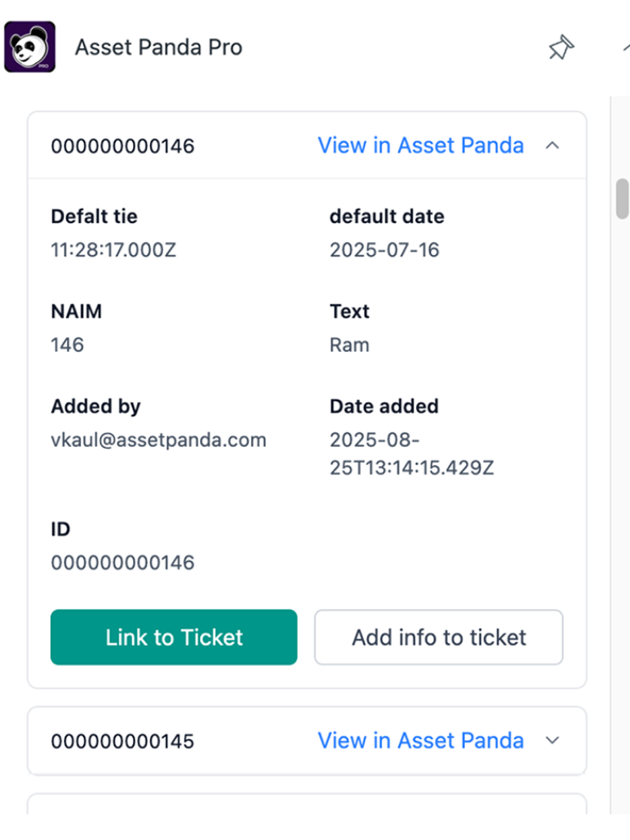Screen dimensions: 630x840
Task: Open asset 000000000145 in Asset Panda
Action: [x=420, y=741]
